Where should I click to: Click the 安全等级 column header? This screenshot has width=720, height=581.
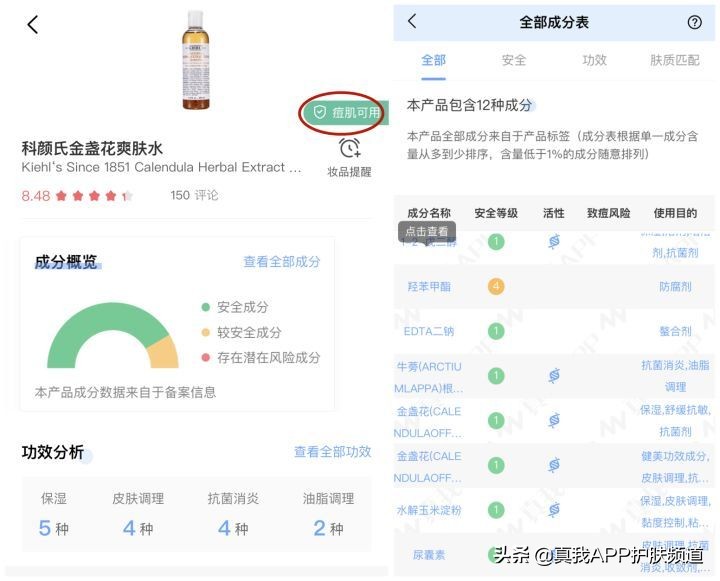pos(496,213)
